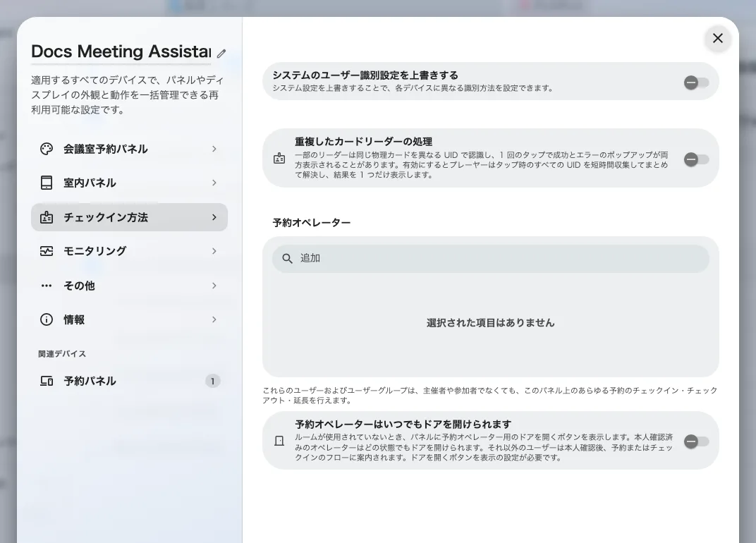Click the 関連デバイス section label

click(x=62, y=354)
